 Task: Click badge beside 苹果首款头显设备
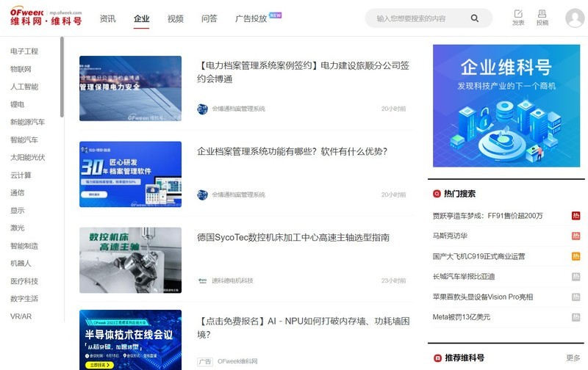(576, 297)
